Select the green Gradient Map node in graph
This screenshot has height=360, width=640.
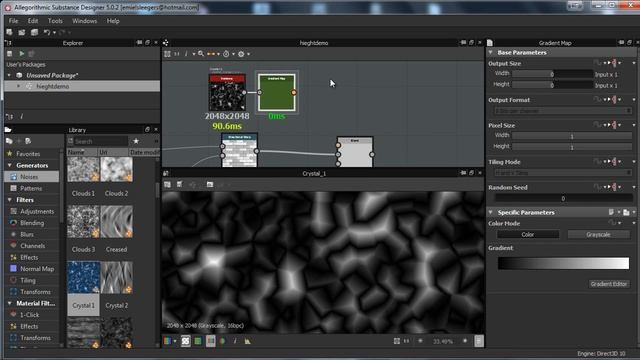pos(276,92)
